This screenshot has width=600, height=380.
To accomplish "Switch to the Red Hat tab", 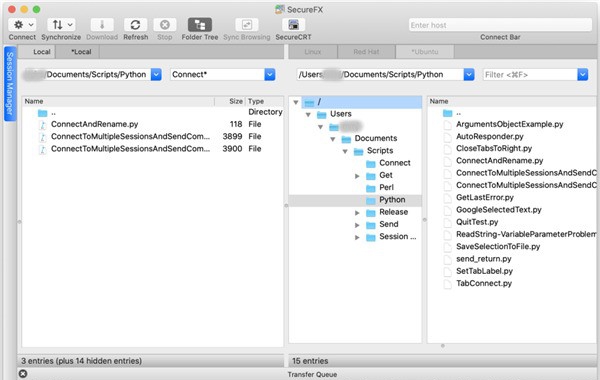I will tap(366, 52).
